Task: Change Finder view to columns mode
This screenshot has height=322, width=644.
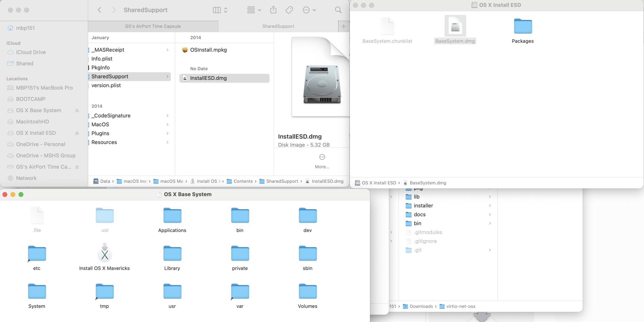Action: point(220,10)
